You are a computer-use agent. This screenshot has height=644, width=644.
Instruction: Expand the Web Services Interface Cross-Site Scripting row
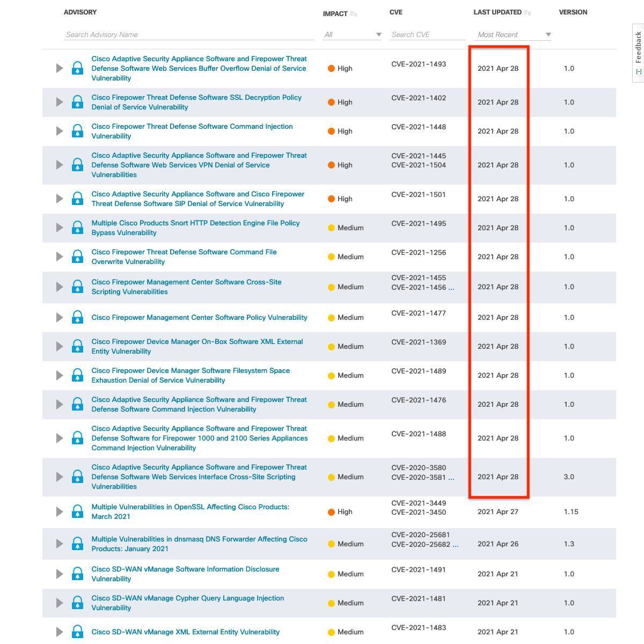[x=60, y=477]
